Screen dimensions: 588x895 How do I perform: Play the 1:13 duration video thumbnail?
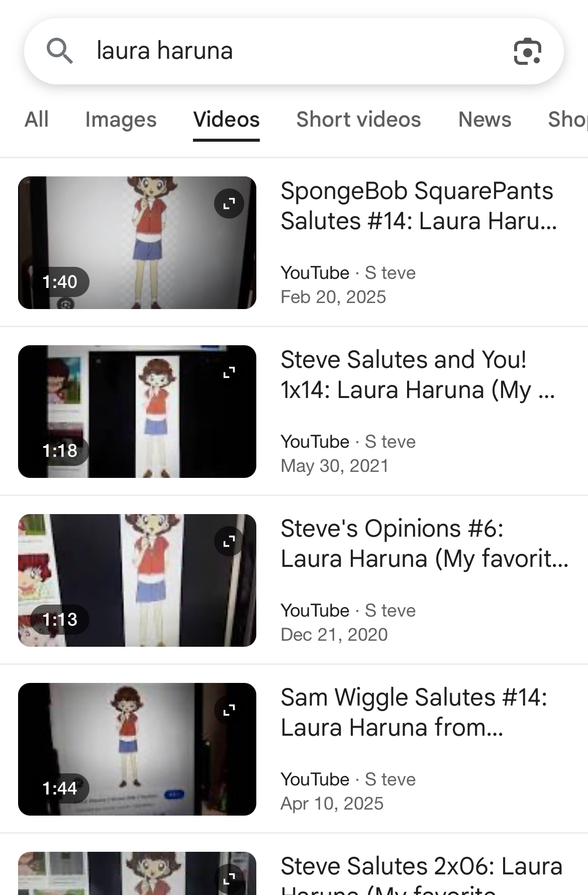[x=137, y=580]
